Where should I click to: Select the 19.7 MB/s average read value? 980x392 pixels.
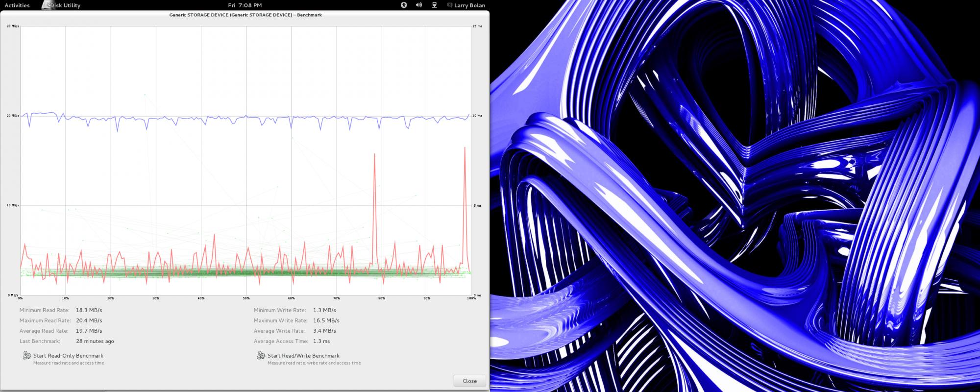point(89,331)
